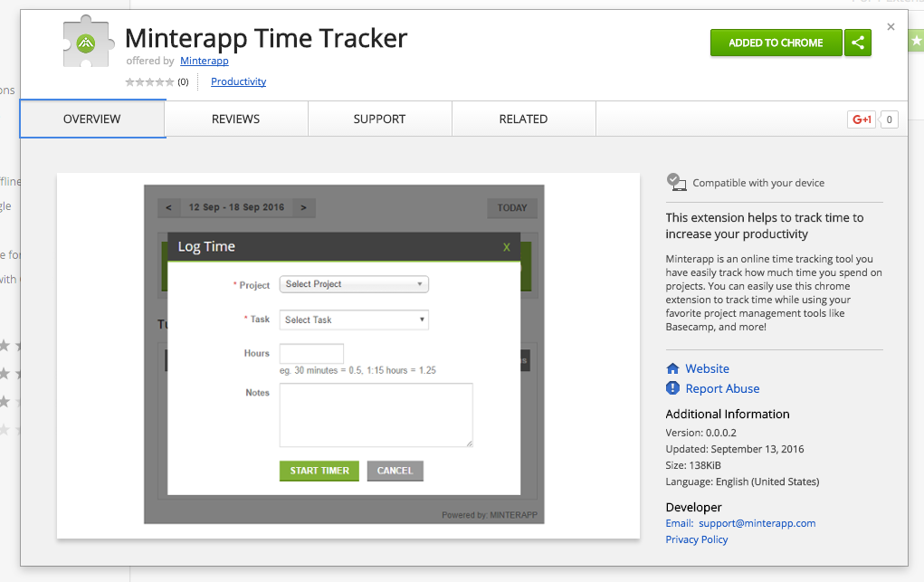Click the Website home icon

point(672,368)
